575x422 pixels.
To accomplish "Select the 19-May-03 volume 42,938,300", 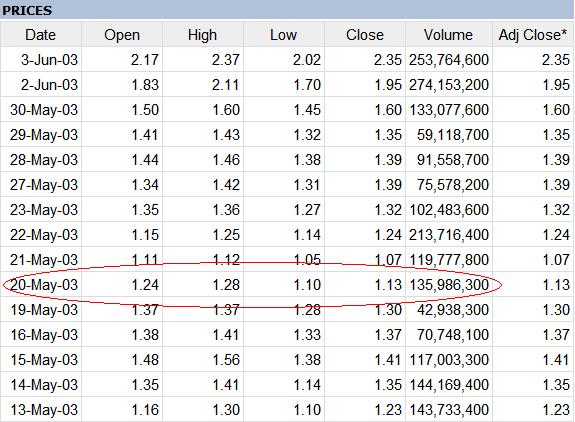I will tap(449, 310).
